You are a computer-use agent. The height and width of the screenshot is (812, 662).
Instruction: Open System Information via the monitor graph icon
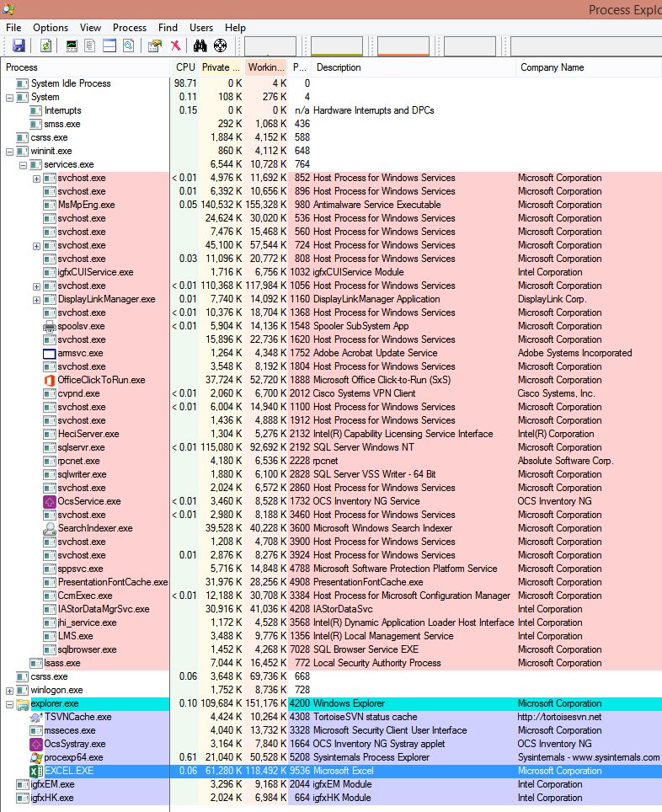[72, 45]
